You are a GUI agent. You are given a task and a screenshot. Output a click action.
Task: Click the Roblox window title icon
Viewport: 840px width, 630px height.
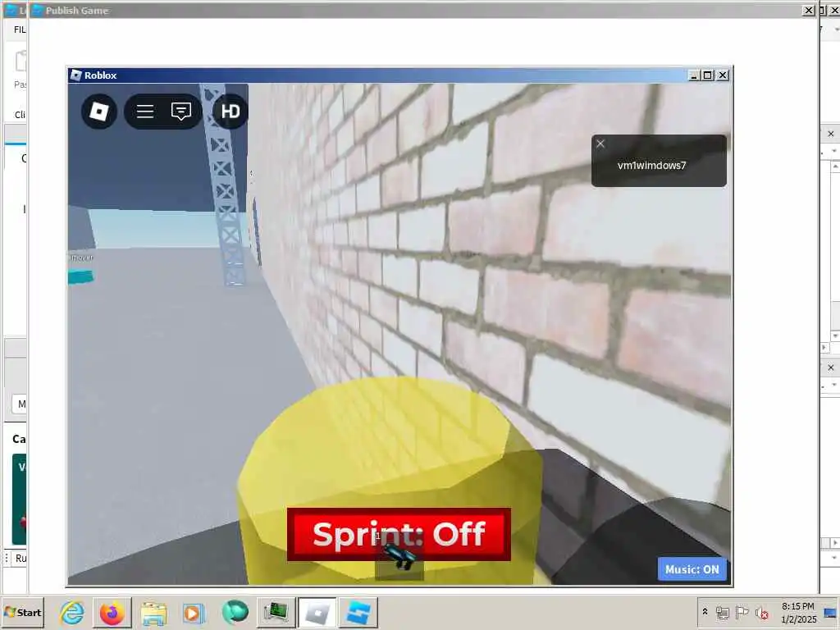click(76, 75)
